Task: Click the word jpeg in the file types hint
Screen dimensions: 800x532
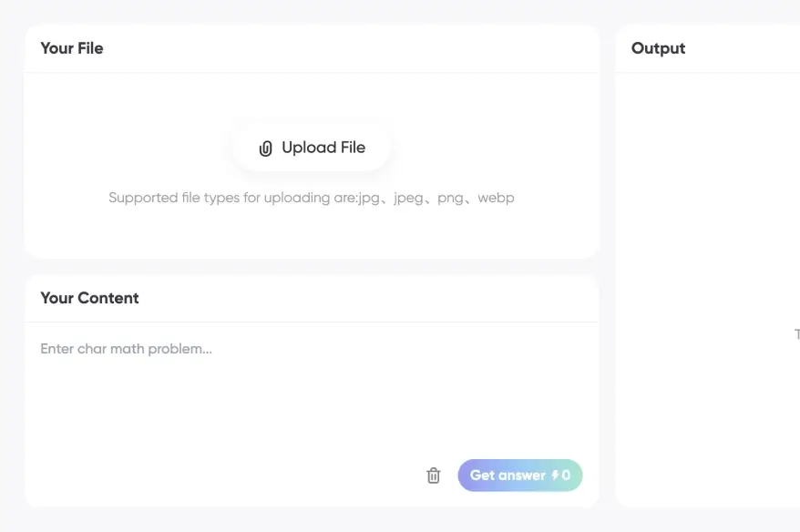Action: pyautogui.click(x=409, y=198)
